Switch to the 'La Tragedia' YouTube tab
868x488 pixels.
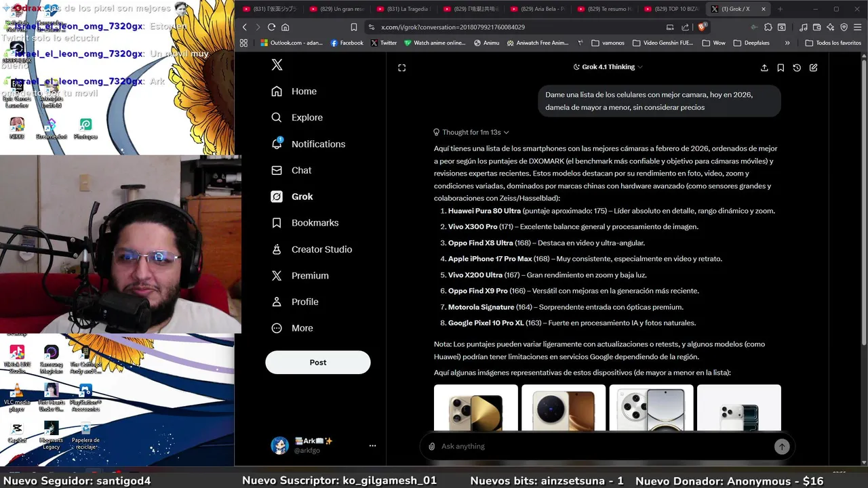click(405, 9)
